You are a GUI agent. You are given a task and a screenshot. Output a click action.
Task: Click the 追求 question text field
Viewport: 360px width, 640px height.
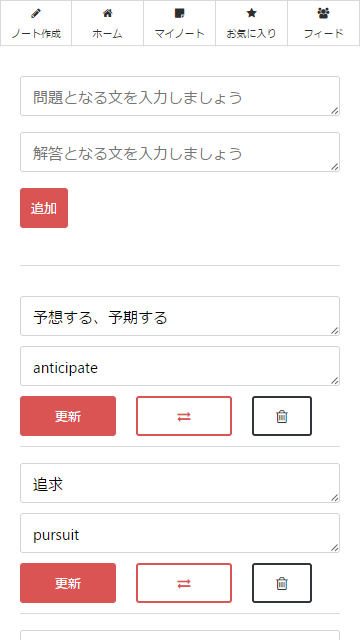[180, 483]
